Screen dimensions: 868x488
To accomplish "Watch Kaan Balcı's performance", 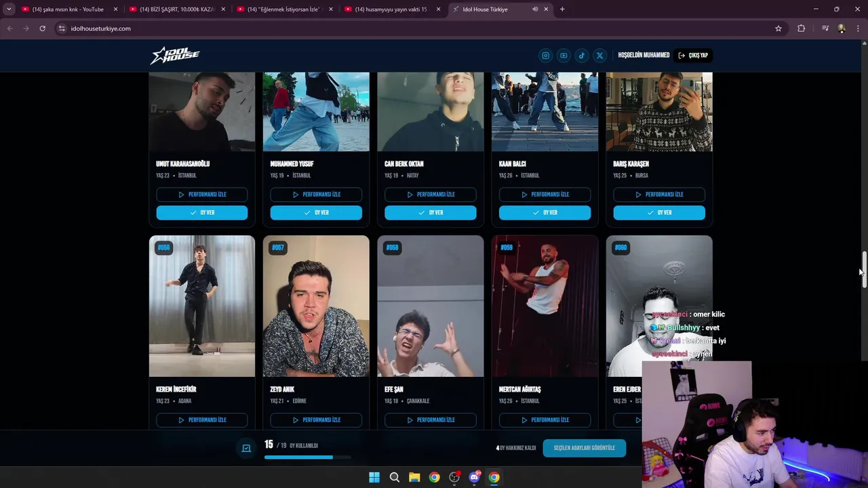I will click(545, 195).
